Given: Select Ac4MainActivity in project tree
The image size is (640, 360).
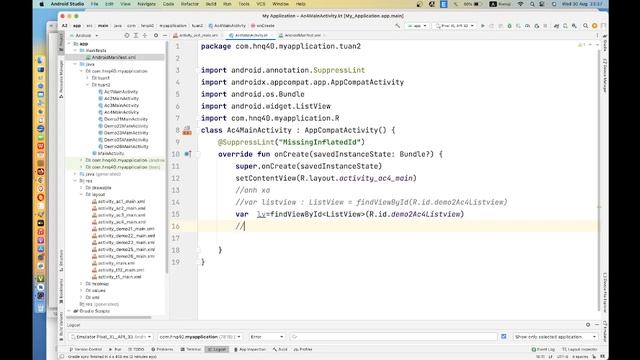Looking at the screenshot, I should pos(121,112).
